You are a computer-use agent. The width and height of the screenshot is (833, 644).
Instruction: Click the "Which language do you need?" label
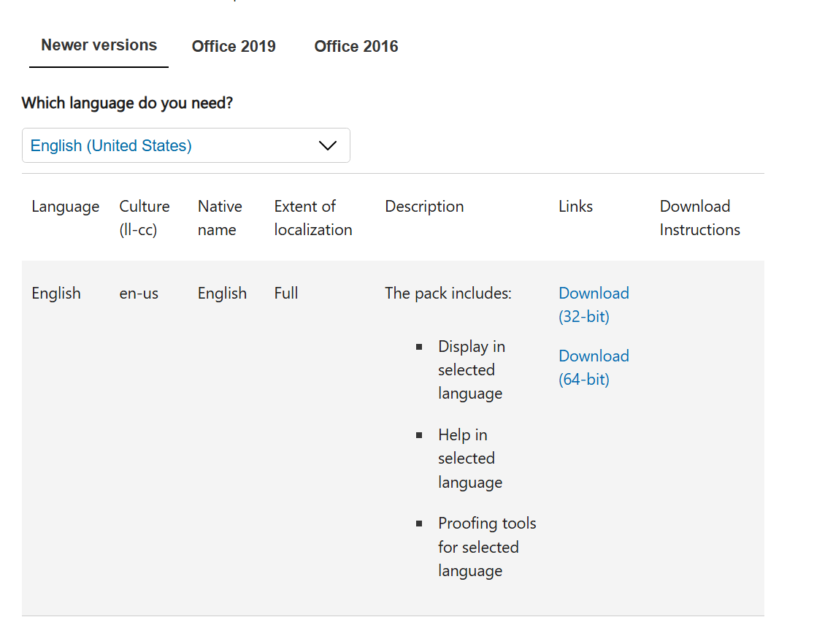(127, 103)
